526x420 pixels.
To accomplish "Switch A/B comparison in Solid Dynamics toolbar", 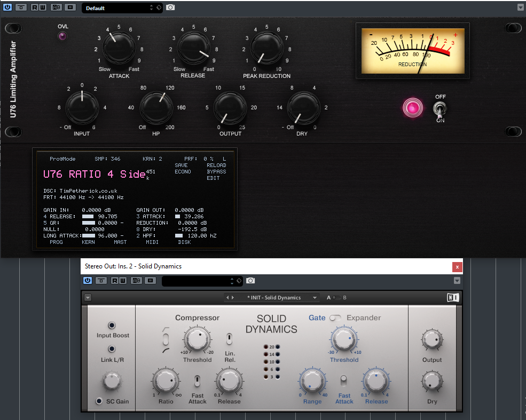I will (x=136, y=280).
